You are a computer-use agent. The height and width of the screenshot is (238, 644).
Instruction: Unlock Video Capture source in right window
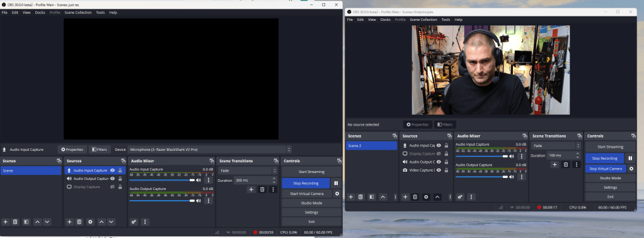click(446, 170)
